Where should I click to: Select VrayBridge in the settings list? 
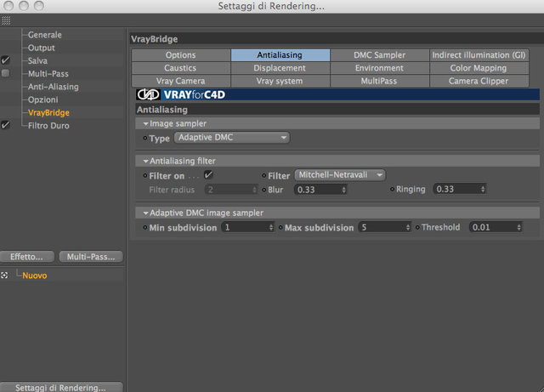48,112
